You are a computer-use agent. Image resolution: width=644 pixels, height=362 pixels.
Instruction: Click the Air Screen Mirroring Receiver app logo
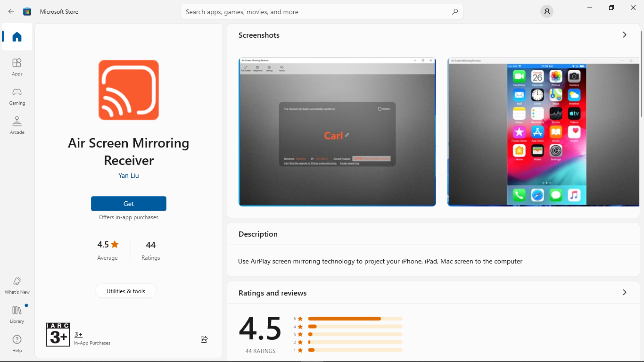point(129,90)
